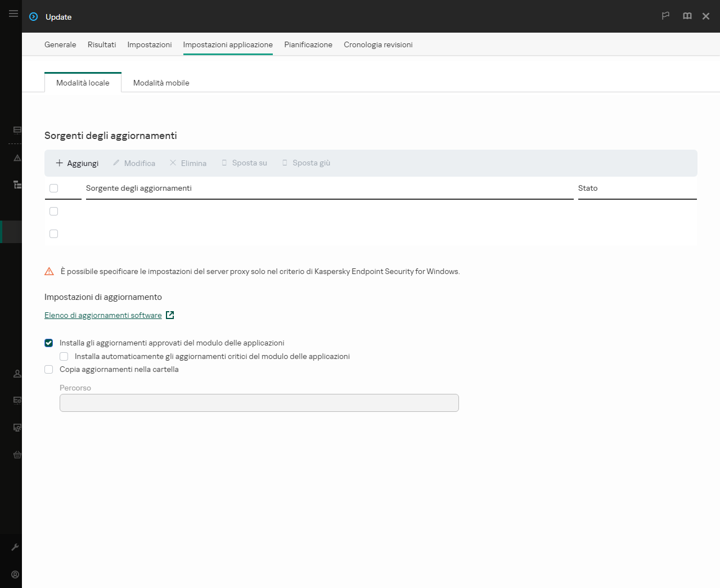The height and width of the screenshot is (588, 720).
Task: Switch to the Modalità mobile sub-tab
Action: [161, 83]
